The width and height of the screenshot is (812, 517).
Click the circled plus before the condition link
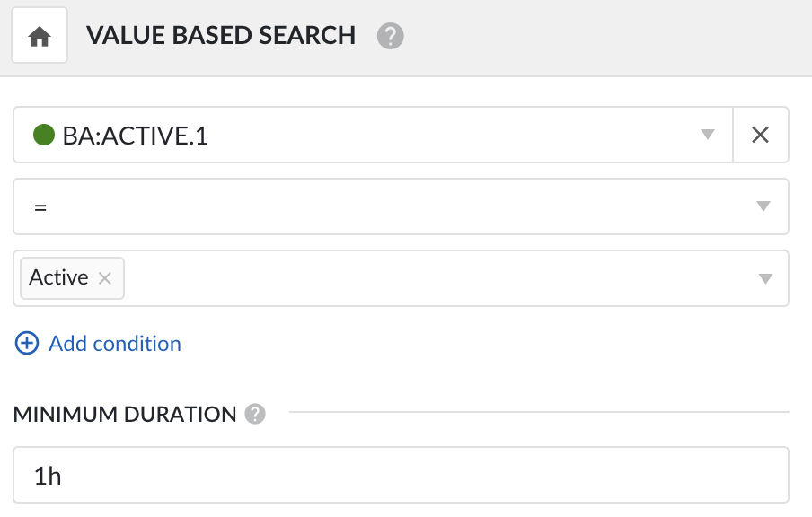coord(27,343)
